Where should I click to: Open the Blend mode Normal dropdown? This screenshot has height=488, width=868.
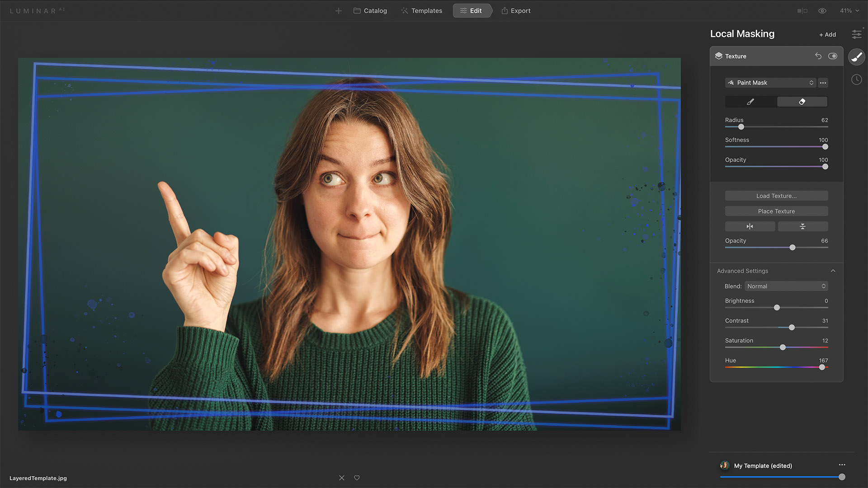(786, 286)
